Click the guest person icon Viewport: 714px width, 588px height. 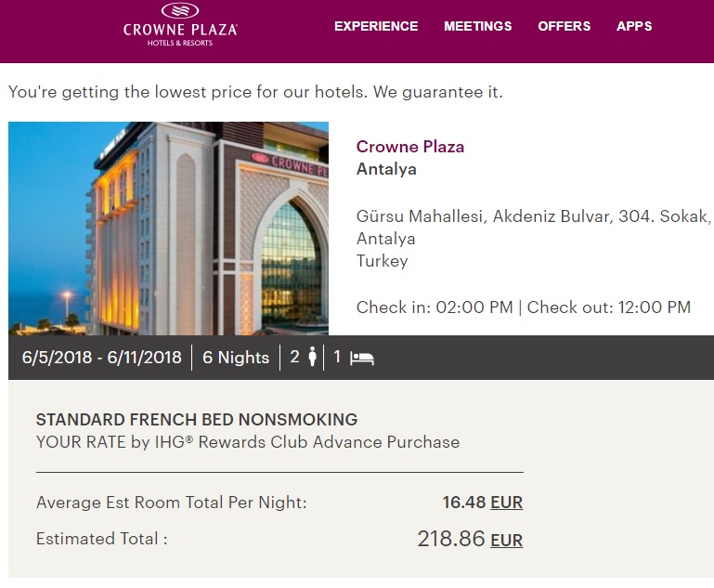[x=313, y=357]
